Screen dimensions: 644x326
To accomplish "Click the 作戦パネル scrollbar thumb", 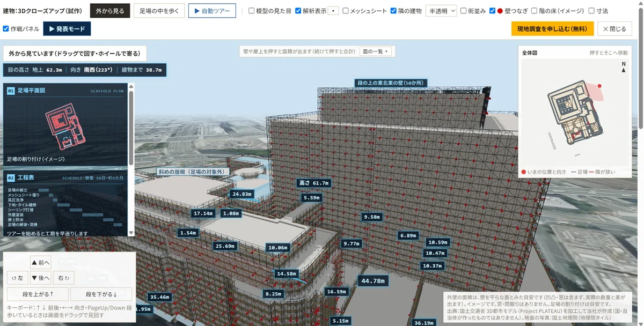I will [131, 128].
